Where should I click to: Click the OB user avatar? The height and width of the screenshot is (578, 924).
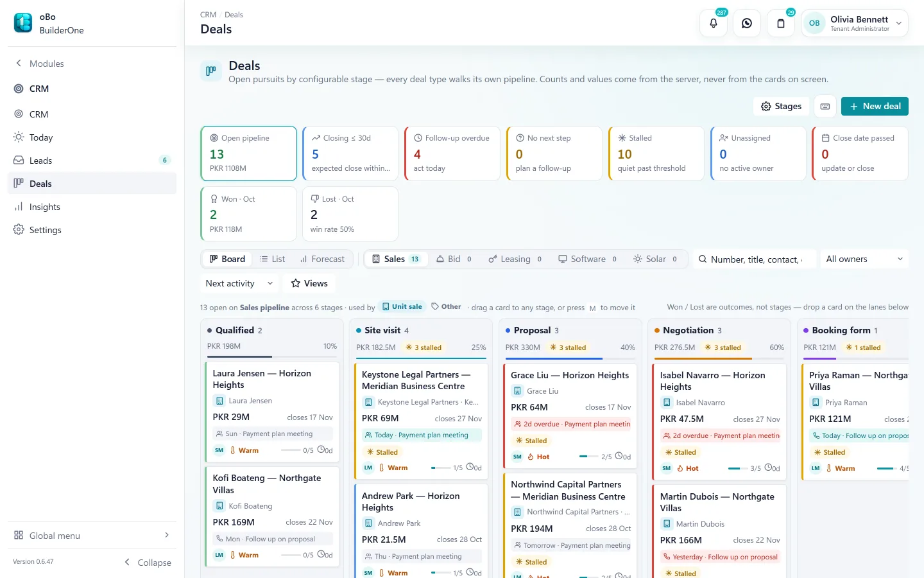[x=814, y=23]
